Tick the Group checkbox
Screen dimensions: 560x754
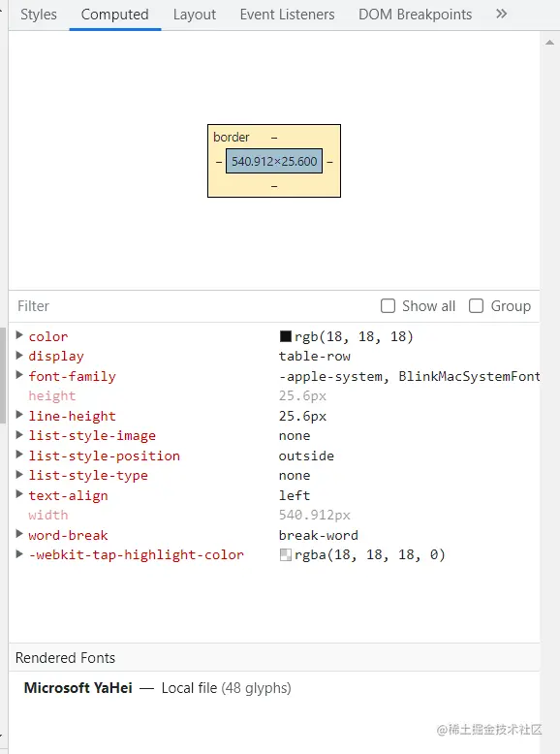[476, 306]
